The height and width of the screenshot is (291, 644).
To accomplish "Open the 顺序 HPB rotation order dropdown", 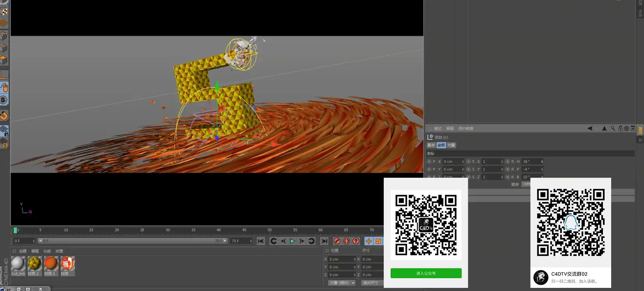I will [x=527, y=184].
